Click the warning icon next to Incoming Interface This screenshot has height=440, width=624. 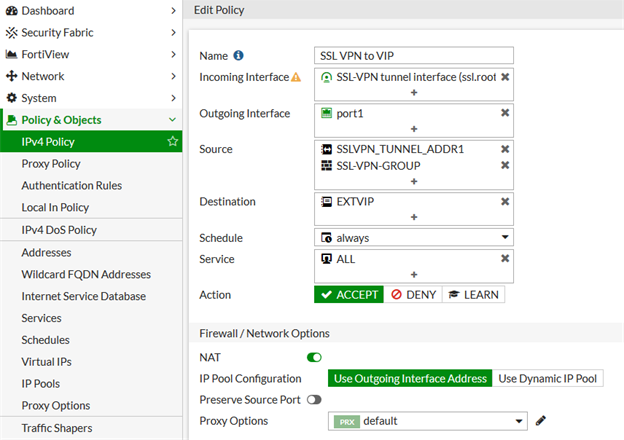[x=296, y=77]
